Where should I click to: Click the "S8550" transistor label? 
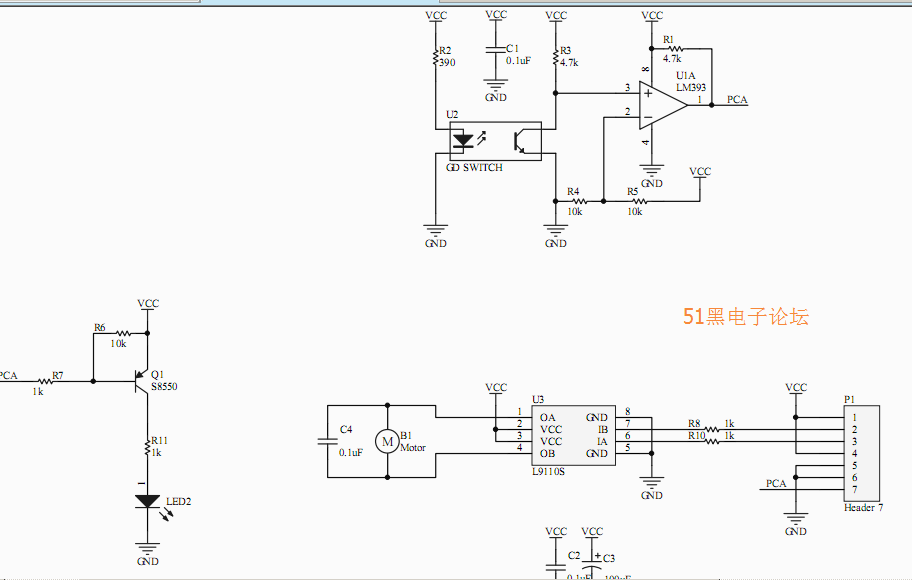(164, 386)
